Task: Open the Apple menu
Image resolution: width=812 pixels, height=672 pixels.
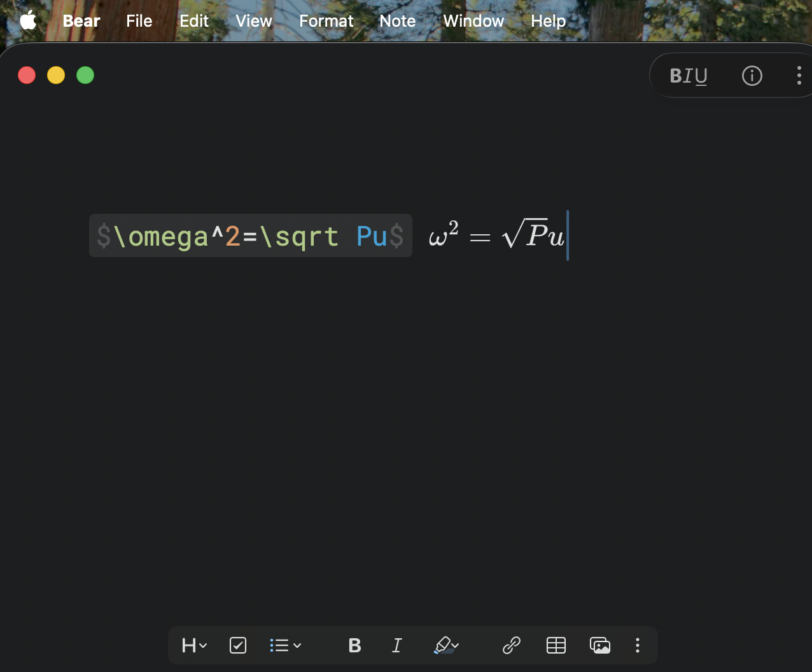Action: 28,21
